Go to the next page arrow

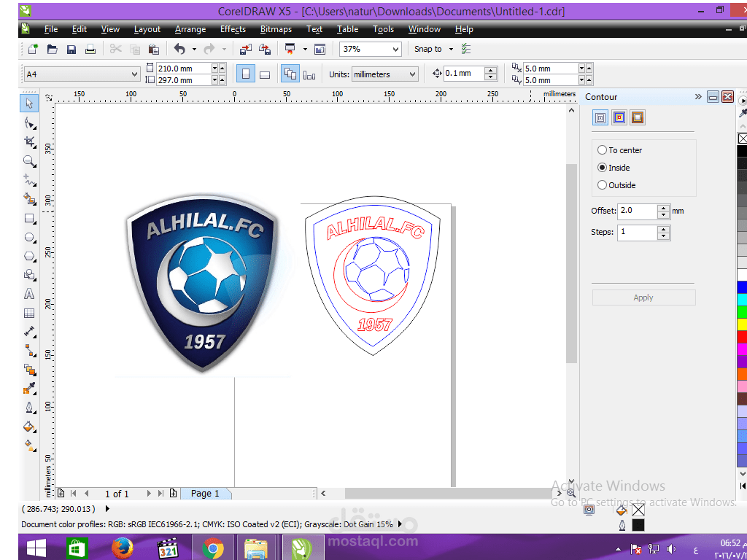(149, 494)
